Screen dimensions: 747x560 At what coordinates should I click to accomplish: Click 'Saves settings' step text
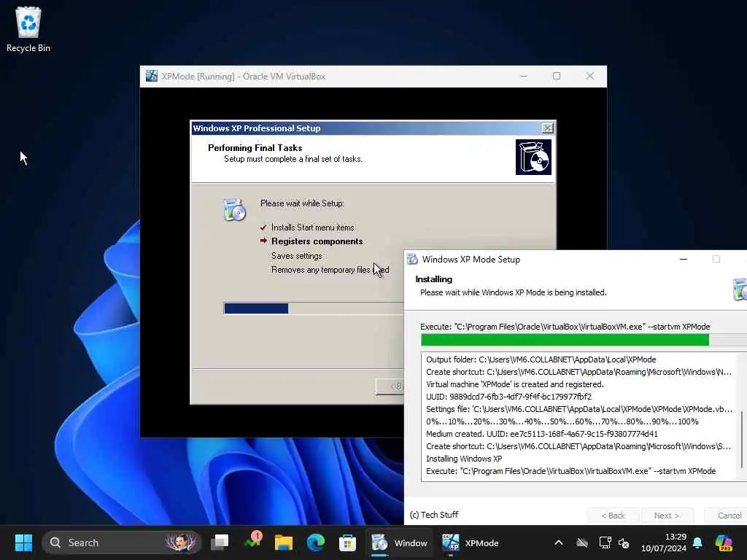pos(296,256)
